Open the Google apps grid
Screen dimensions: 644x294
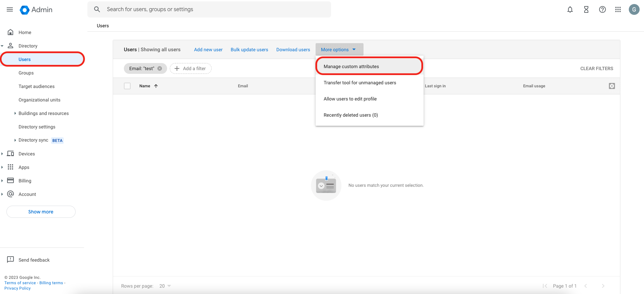pos(618,9)
